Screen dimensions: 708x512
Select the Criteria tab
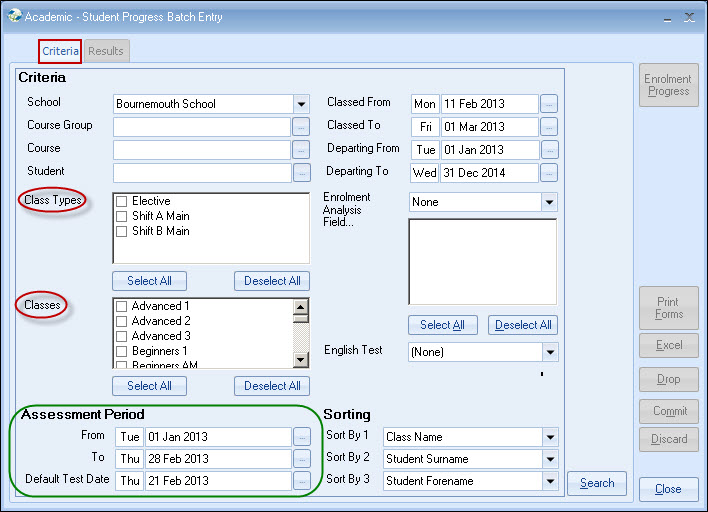[x=60, y=51]
